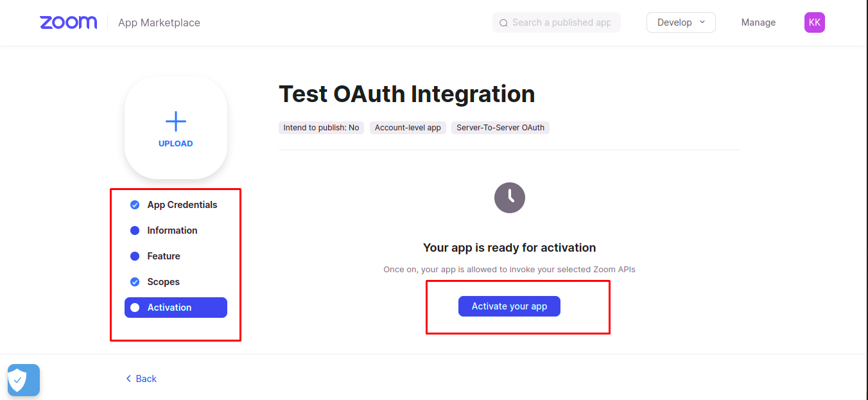Click the App Credentials checkmark icon
This screenshot has width=868, height=400.
click(x=135, y=205)
